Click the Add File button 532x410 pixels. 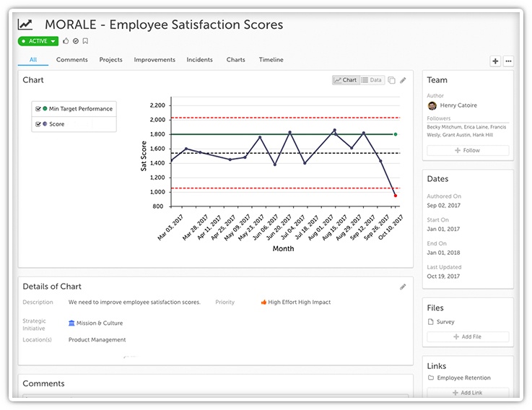click(x=467, y=337)
